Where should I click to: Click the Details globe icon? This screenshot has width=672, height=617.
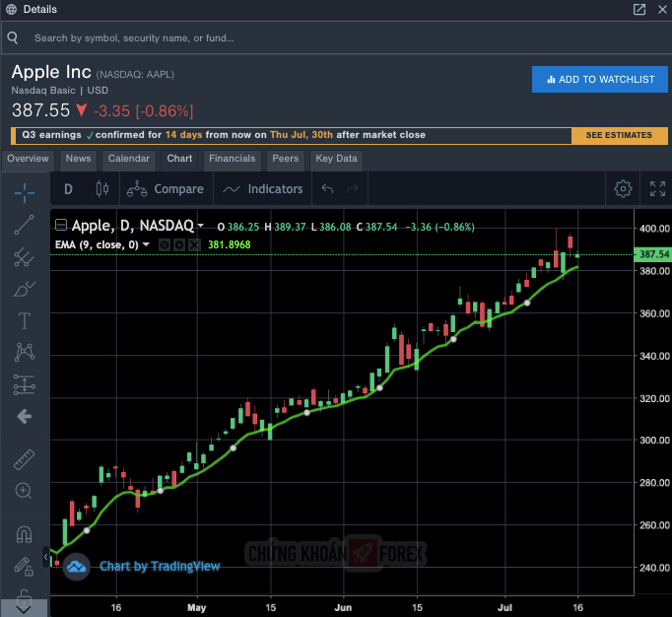11,9
